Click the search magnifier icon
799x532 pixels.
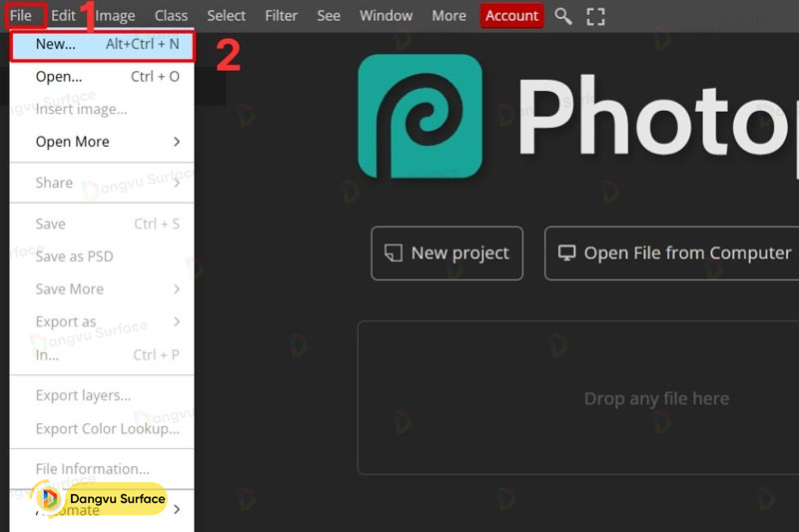tap(563, 16)
